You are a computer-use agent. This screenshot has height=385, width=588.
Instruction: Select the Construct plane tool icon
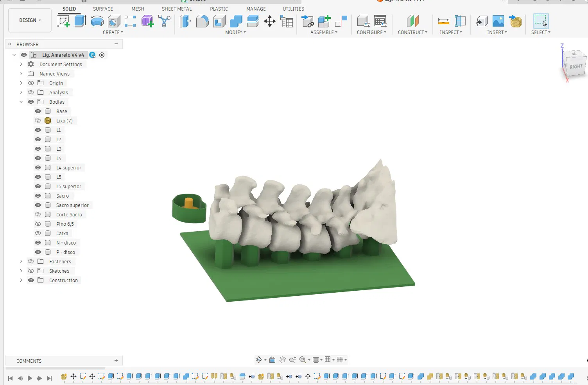tap(412, 21)
